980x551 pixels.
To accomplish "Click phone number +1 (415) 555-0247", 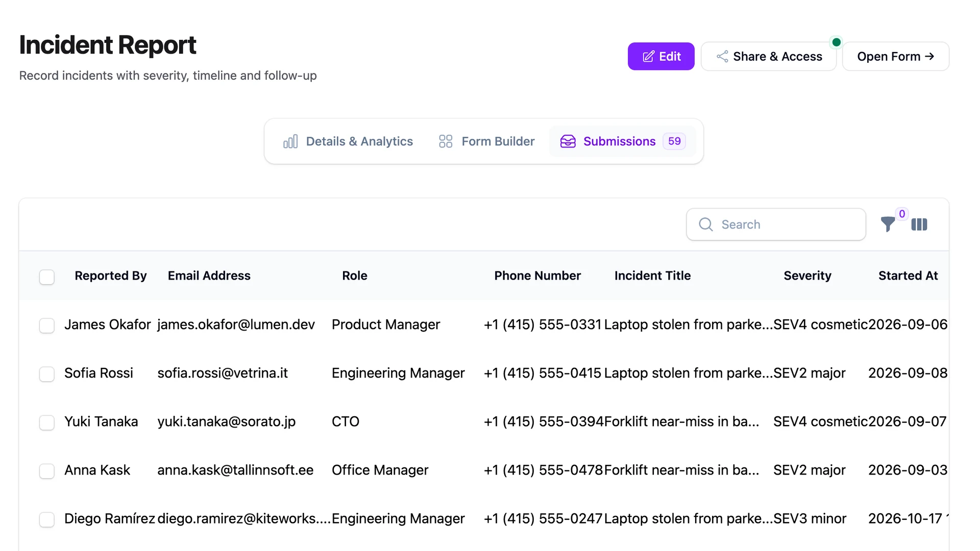I will click(544, 518).
